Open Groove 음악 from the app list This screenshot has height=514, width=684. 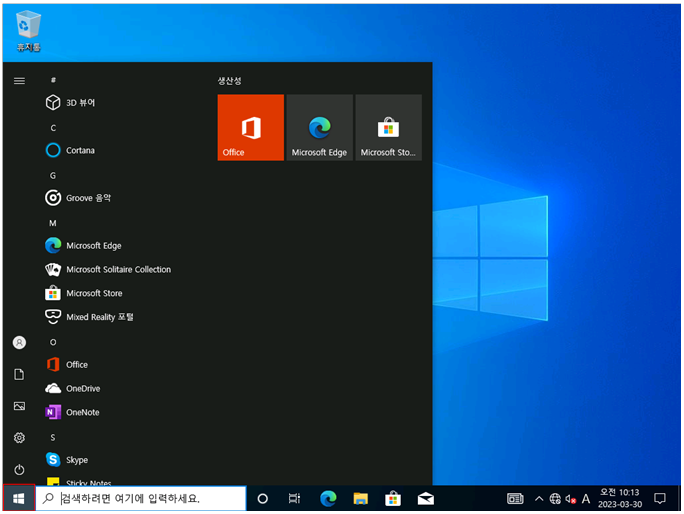click(x=78, y=198)
